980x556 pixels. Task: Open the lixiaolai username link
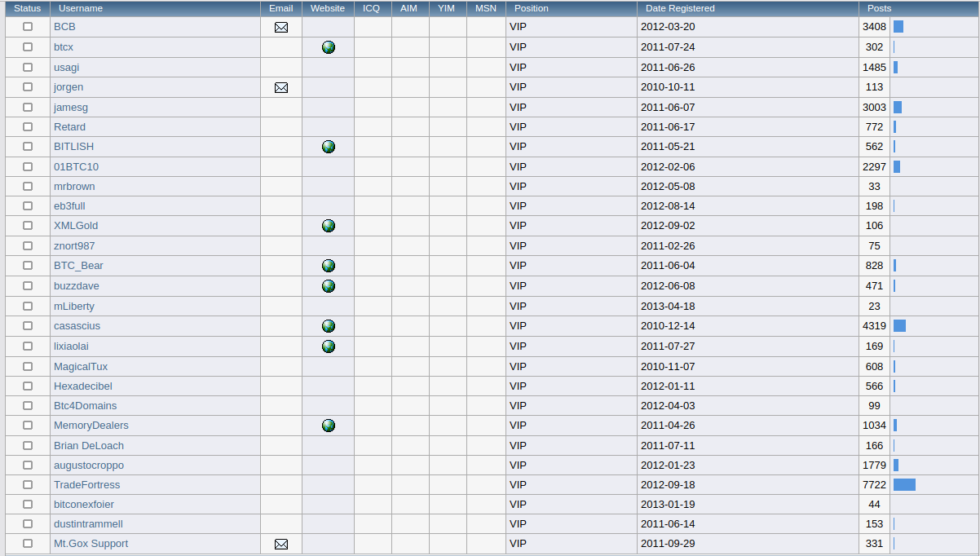click(x=71, y=346)
